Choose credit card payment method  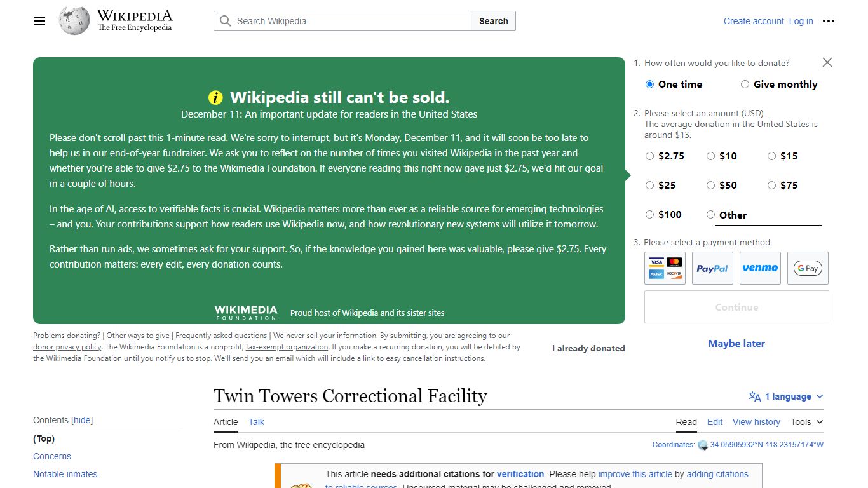point(665,268)
